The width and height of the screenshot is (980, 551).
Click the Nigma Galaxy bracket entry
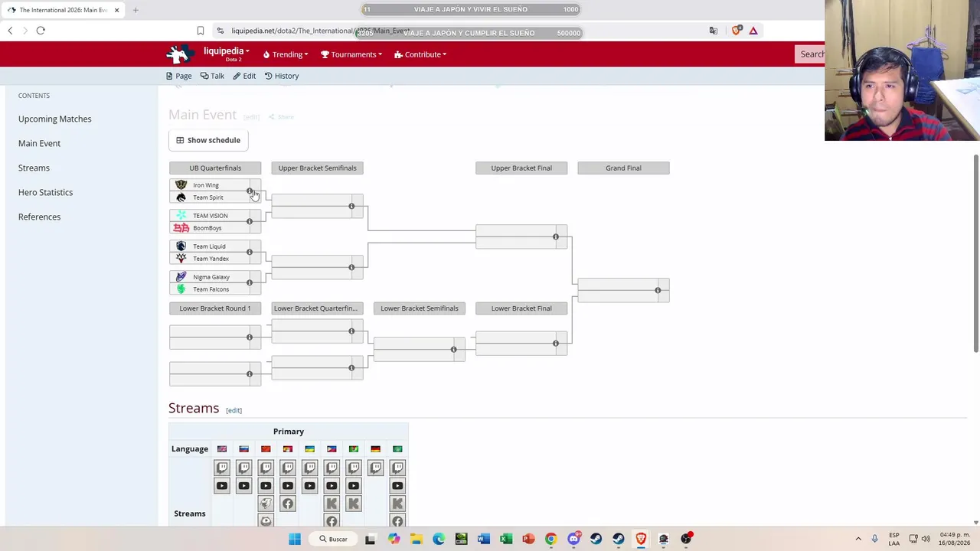point(211,277)
